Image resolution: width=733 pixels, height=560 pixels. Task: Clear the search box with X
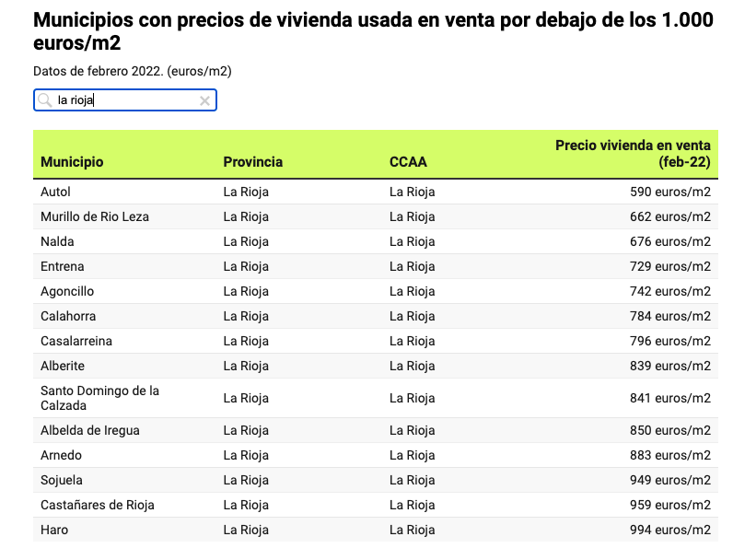pyautogui.click(x=204, y=100)
